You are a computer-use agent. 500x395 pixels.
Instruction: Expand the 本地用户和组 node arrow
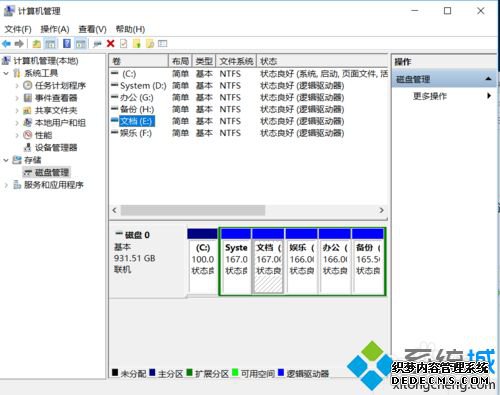point(17,123)
